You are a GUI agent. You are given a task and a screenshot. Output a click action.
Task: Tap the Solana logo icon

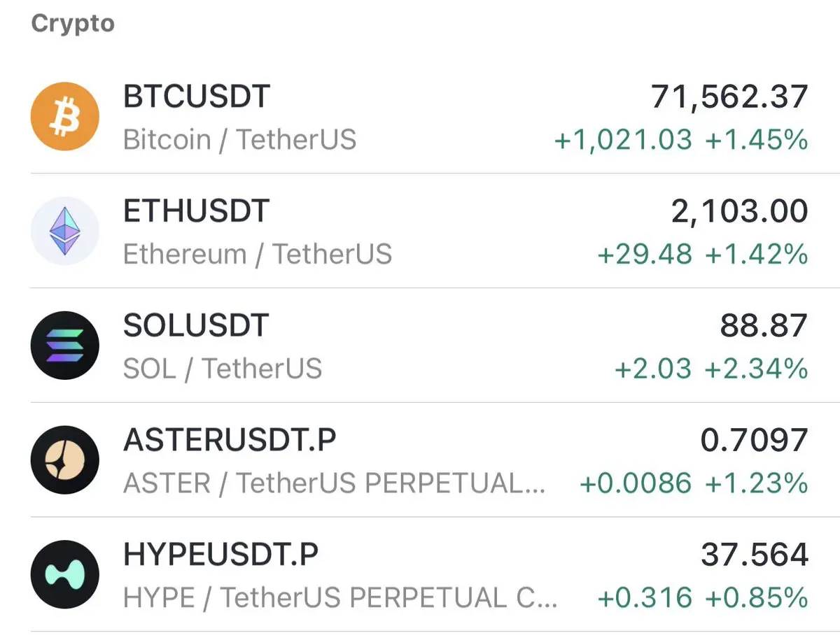[x=64, y=346]
